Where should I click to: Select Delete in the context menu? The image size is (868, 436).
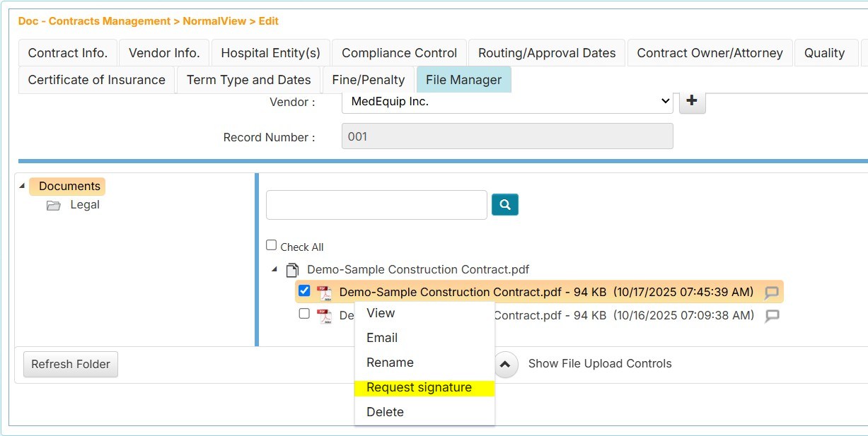[x=385, y=412]
